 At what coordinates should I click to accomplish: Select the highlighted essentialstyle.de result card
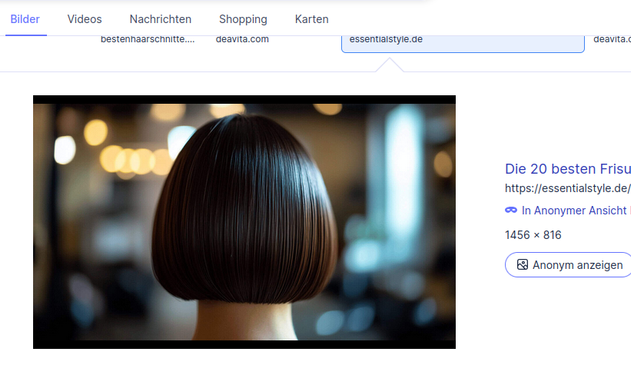point(463,43)
